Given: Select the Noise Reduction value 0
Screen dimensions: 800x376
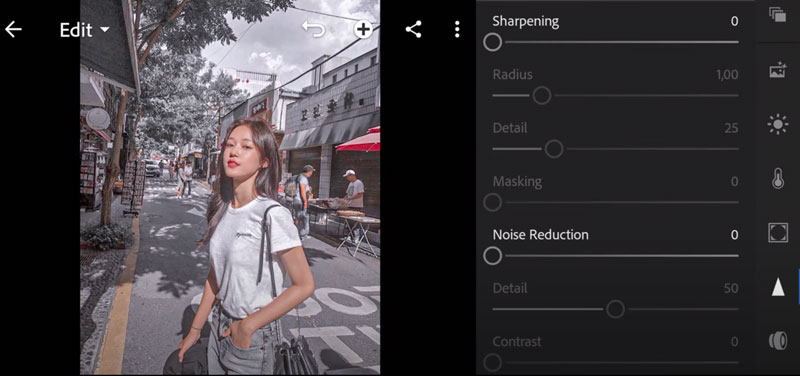Looking at the screenshot, I should click(734, 235).
